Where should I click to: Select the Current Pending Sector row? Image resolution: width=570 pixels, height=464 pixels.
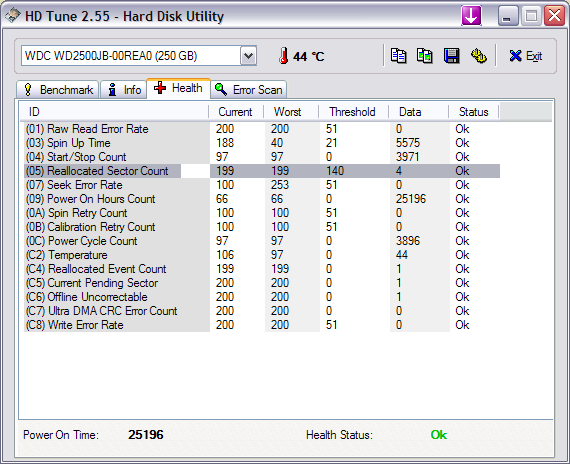[x=262, y=283]
